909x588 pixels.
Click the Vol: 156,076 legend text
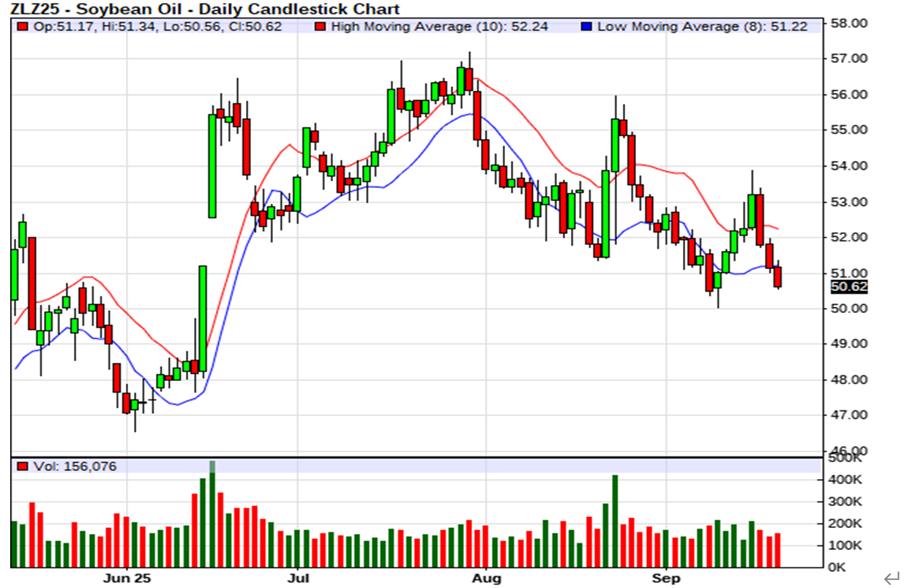click(x=75, y=467)
